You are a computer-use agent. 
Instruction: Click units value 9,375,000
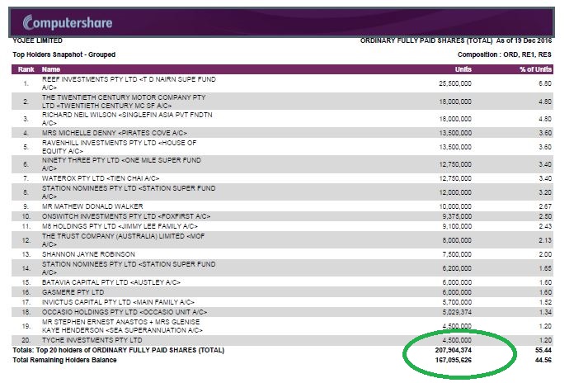pos(457,216)
